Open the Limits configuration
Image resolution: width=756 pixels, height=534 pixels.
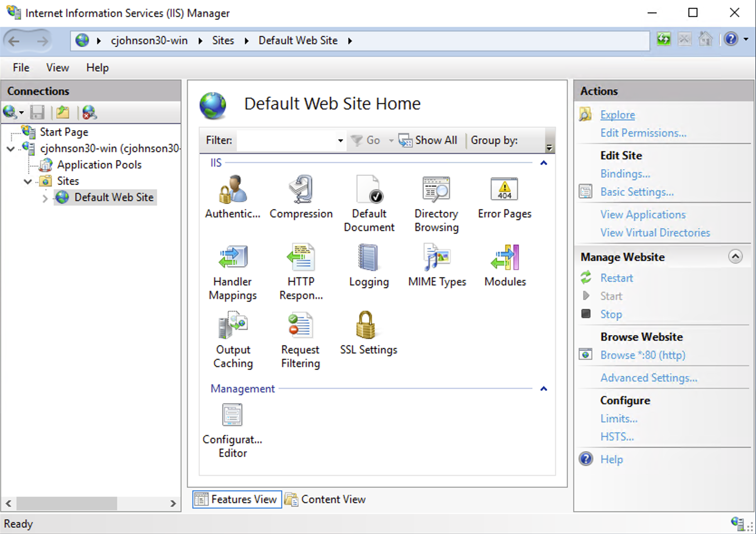(619, 419)
